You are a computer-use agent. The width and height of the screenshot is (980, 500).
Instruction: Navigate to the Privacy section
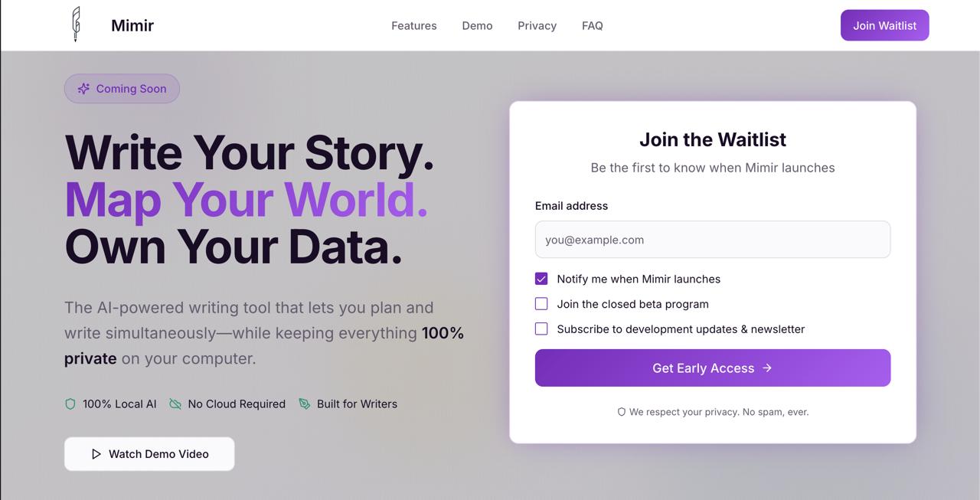537,26
